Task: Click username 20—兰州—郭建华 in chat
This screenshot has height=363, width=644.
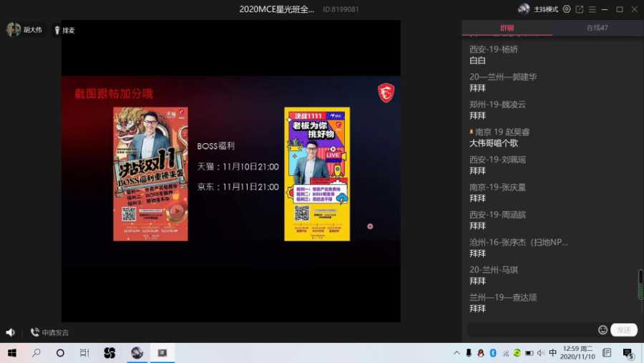Action: [503, 77]
